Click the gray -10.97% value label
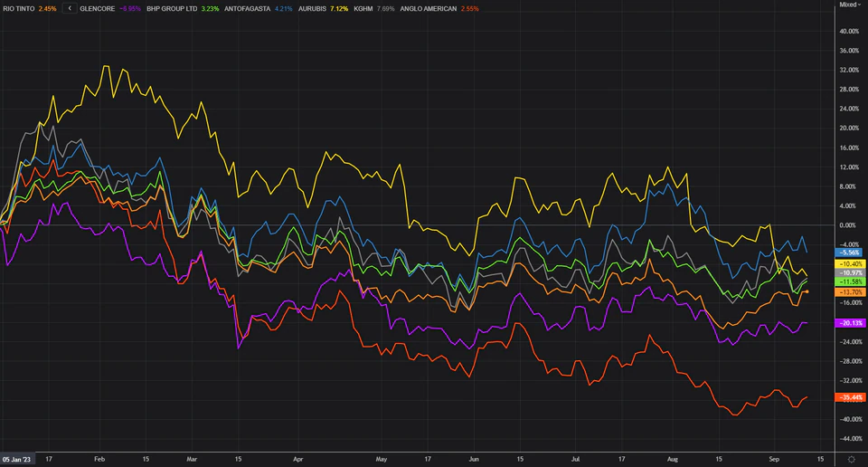 pos(852,272)
